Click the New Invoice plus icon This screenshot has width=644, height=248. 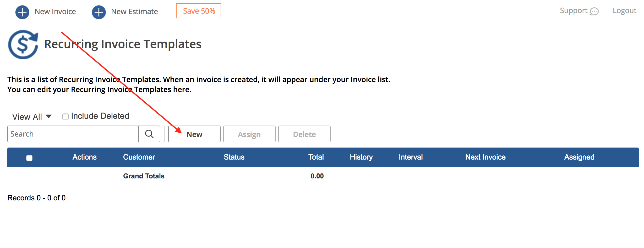point(22,12)
